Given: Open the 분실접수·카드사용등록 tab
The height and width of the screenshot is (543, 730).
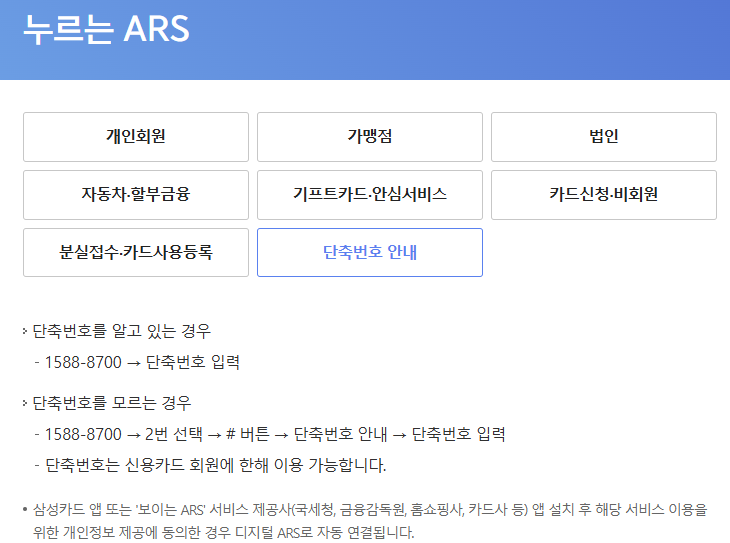Looking at the screenshot, I should pos(136,252).
